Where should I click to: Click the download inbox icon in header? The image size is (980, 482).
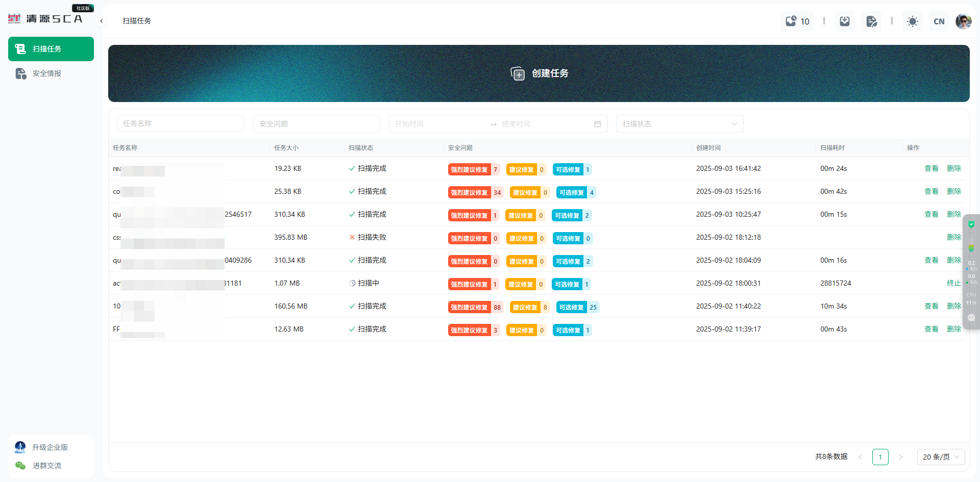(845, 21)
